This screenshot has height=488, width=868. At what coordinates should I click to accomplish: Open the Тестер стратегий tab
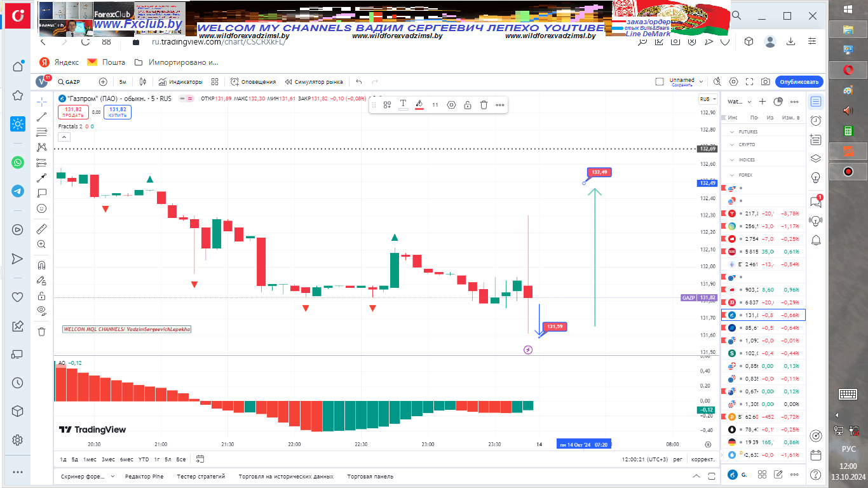tap(201, 476)
